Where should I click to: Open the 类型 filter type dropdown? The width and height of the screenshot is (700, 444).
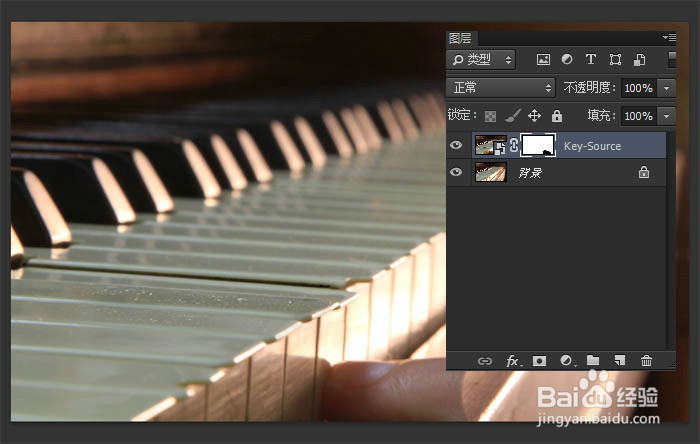click(481, 59)
